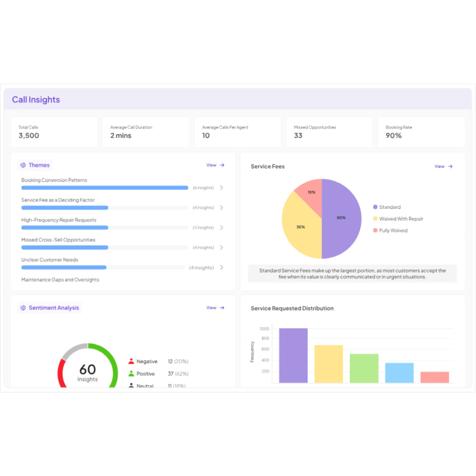The image size is (476, 476).
Task: Click the arrow icon beside Service Fees View
Action: [449, 166]
